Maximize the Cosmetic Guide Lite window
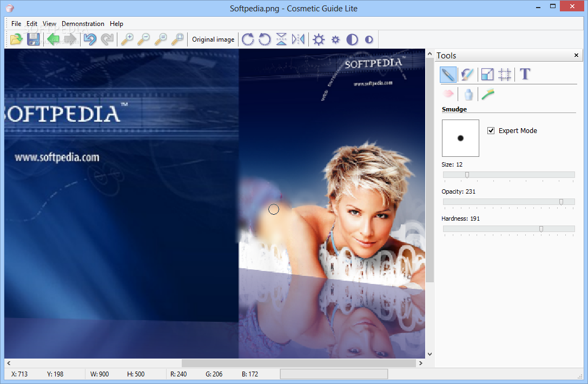This screenshot has width=588, height=384. [x=553, y=6]
